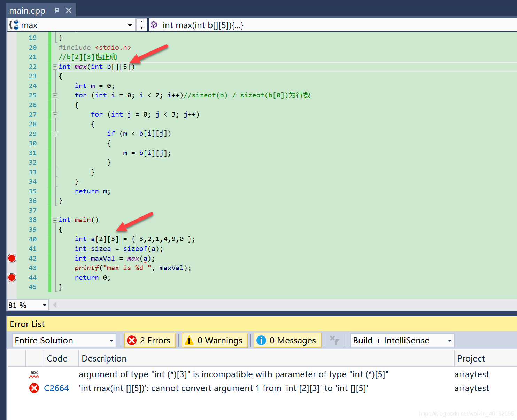517x420 pixels.
Task: Click the upper arrow of the split stepper
Action: tap(141, 22)
